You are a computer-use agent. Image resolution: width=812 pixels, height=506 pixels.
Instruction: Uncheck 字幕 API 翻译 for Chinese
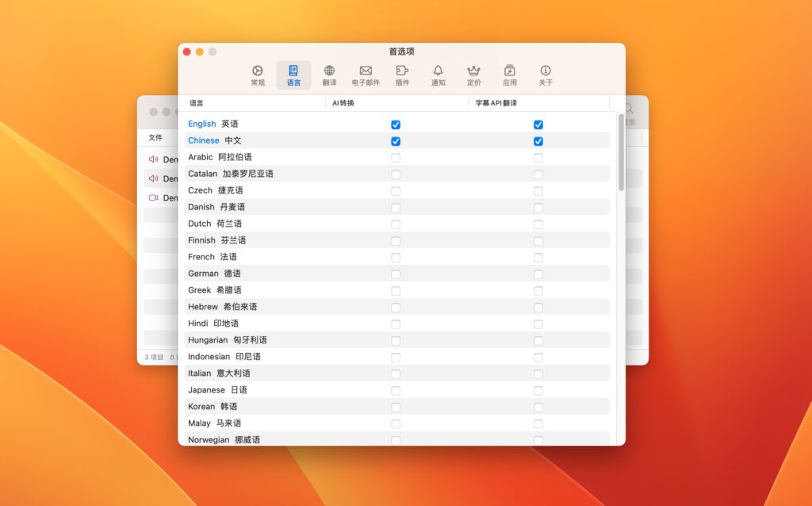point(538,141)
